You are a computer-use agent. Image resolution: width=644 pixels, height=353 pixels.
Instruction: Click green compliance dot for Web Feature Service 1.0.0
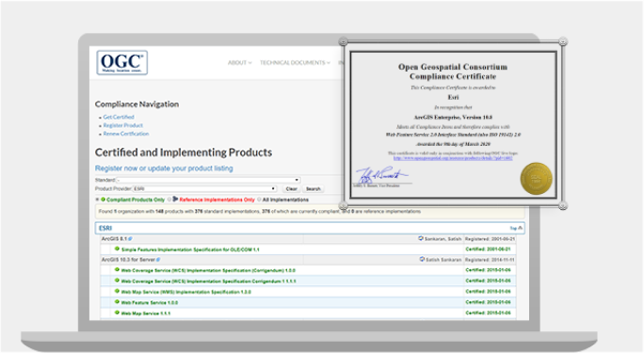117,302
